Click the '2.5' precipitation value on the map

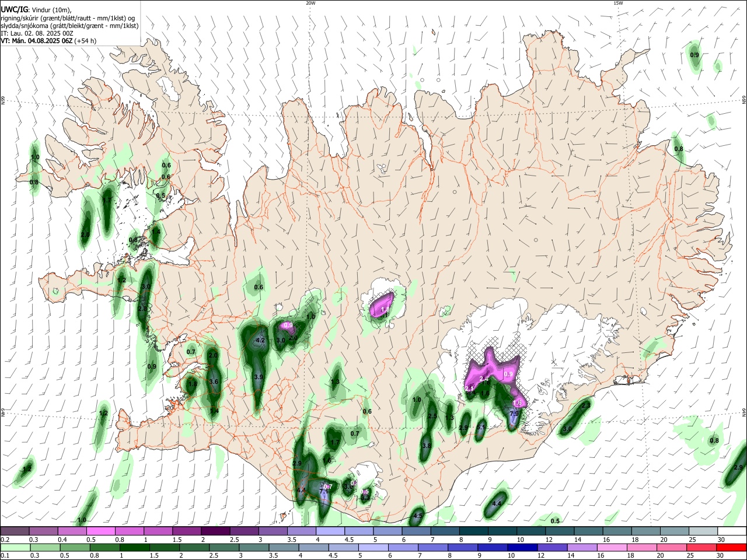pos(432,416)
